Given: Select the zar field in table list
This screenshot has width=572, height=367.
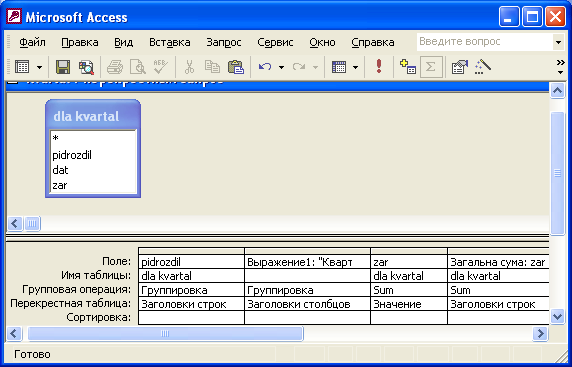Looking at the screenshot, I should coord(93,185).
